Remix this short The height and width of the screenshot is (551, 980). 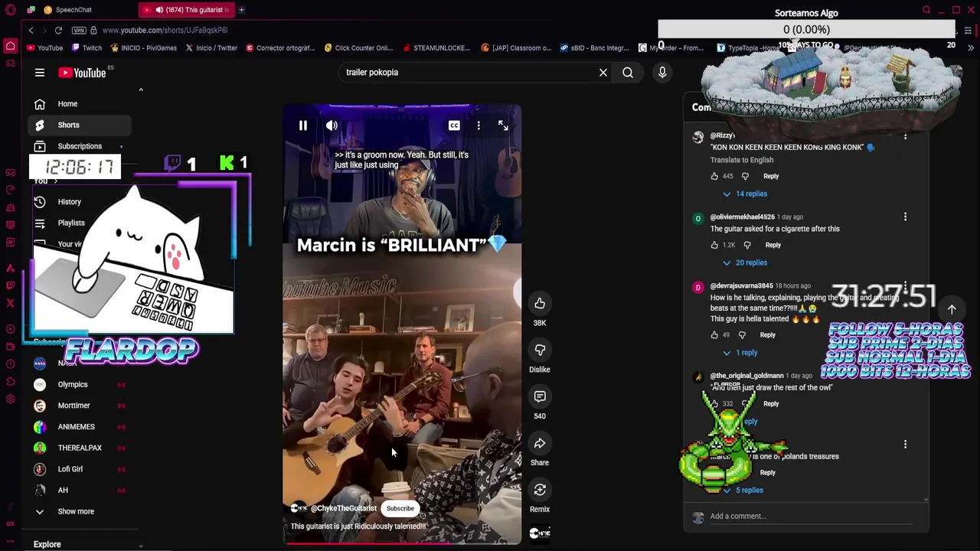(540, 490)
